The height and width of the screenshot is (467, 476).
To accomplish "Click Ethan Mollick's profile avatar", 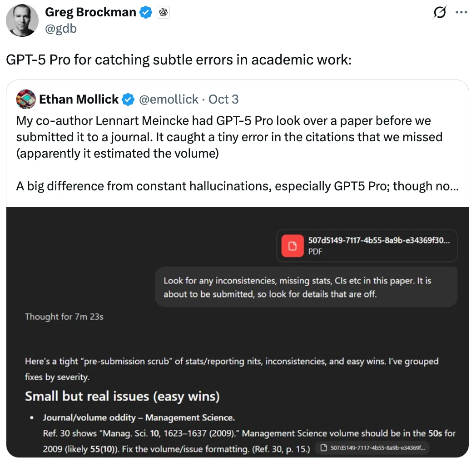I will [26, 99].
